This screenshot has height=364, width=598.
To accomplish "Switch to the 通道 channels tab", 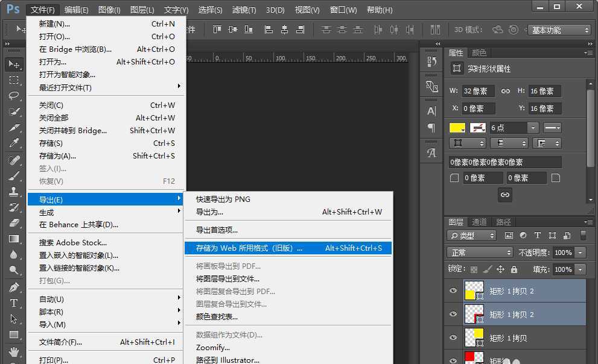I will pos(480,222).
